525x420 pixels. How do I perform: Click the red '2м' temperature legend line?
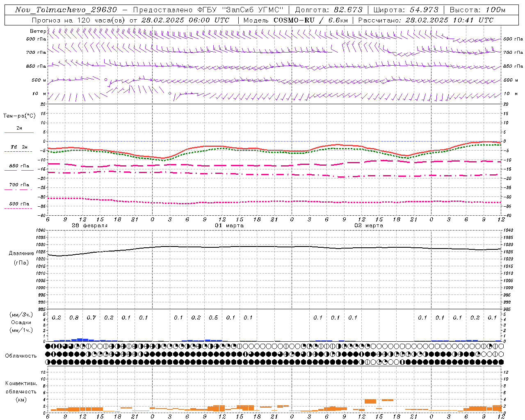click(19, 132)
